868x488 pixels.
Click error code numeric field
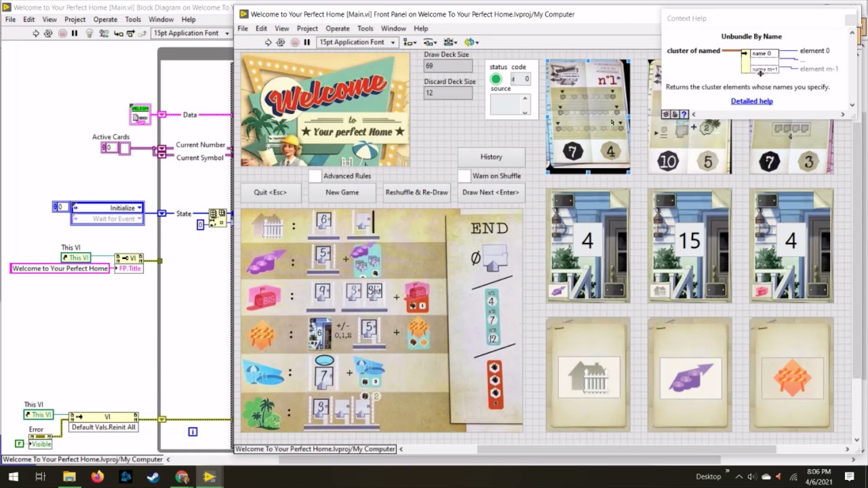521,79
